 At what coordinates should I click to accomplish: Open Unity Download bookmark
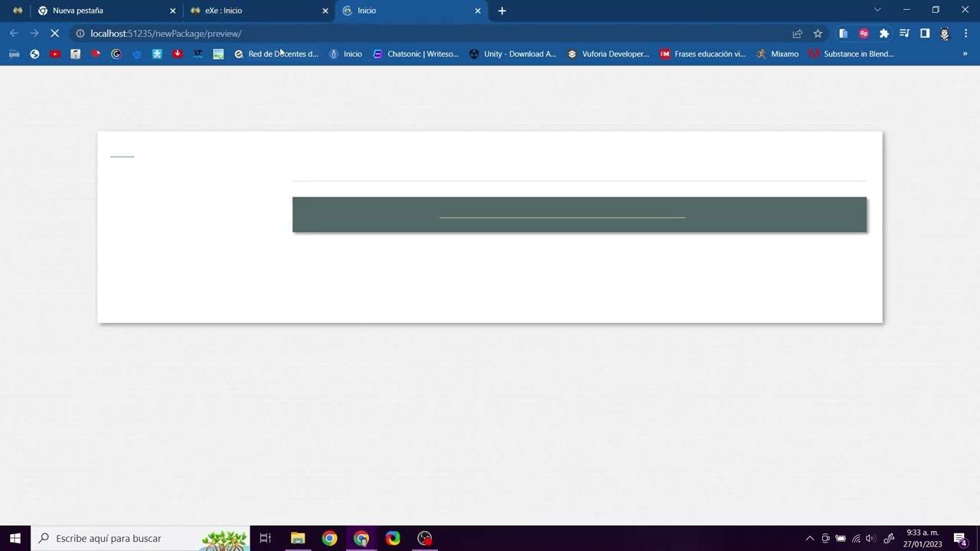(513, 54)
